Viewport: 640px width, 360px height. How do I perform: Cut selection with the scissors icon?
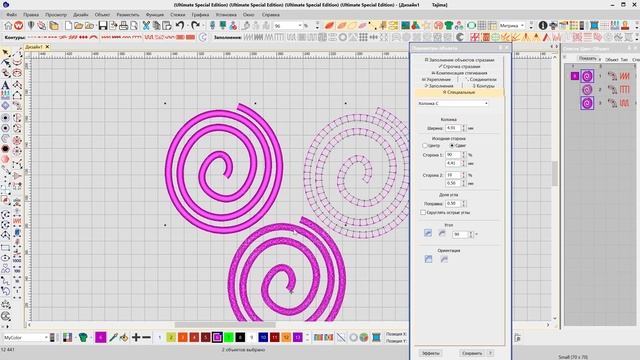146,25
